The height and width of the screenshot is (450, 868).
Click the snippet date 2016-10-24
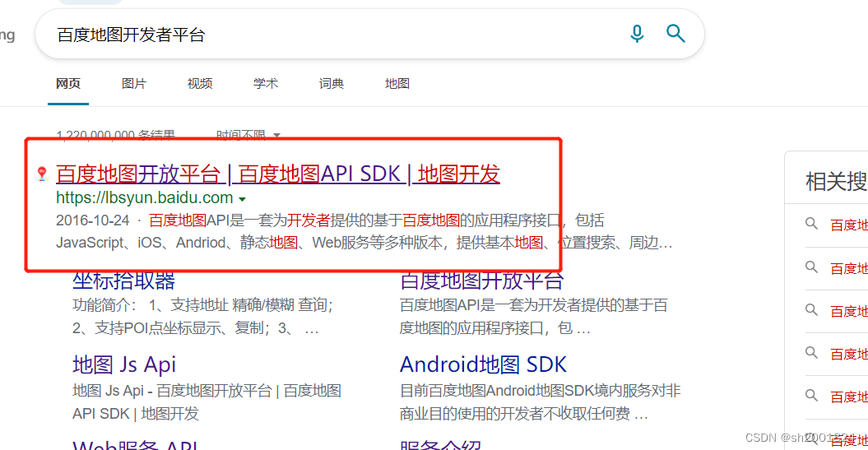tap(92, 220)
